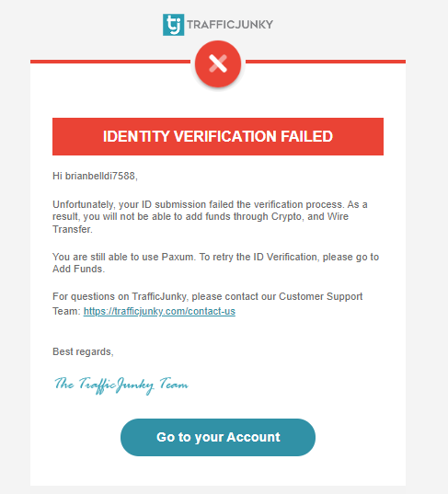
Task: Click the sentence mentioning Paxum
Action: pyautogui.click(x=215, y=263)
